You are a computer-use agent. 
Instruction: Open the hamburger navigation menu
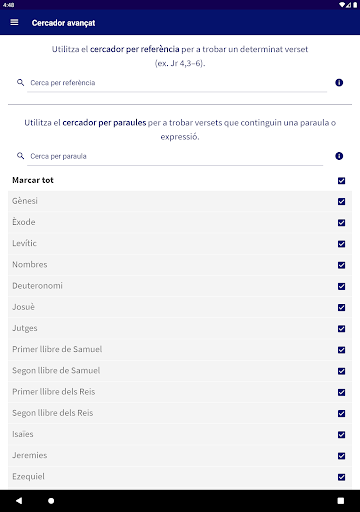pyautogui.click(x=14, y=22)
